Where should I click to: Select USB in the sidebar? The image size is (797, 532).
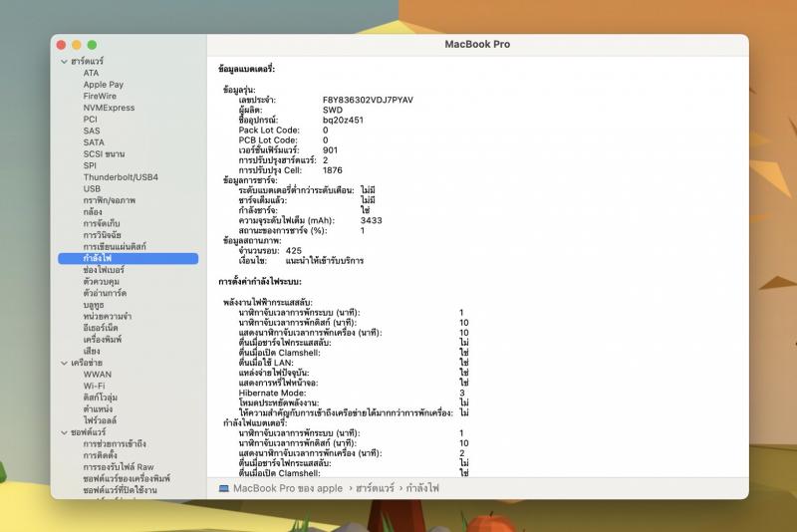tap(92, 188)
